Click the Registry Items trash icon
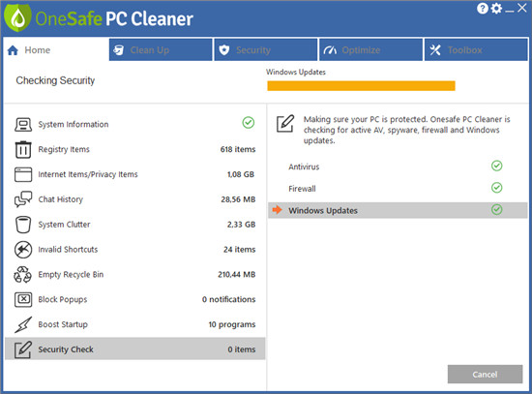Screen dimensions: 532x394 (x=23, y=149)
